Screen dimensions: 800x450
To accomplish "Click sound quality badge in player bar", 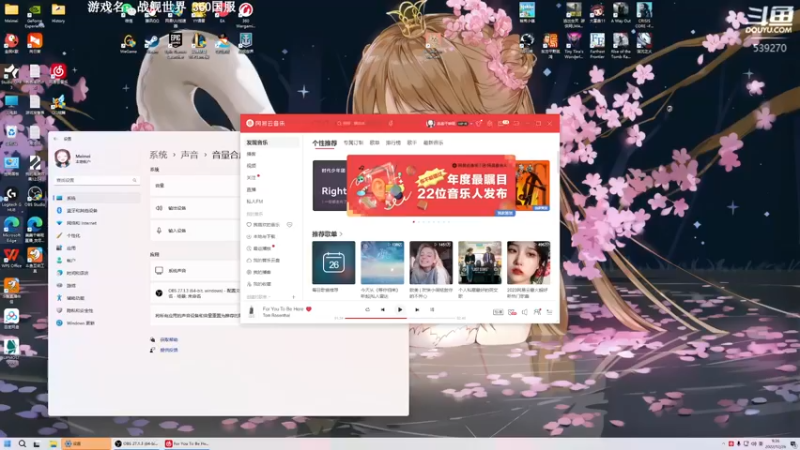I will click(498, 312).
